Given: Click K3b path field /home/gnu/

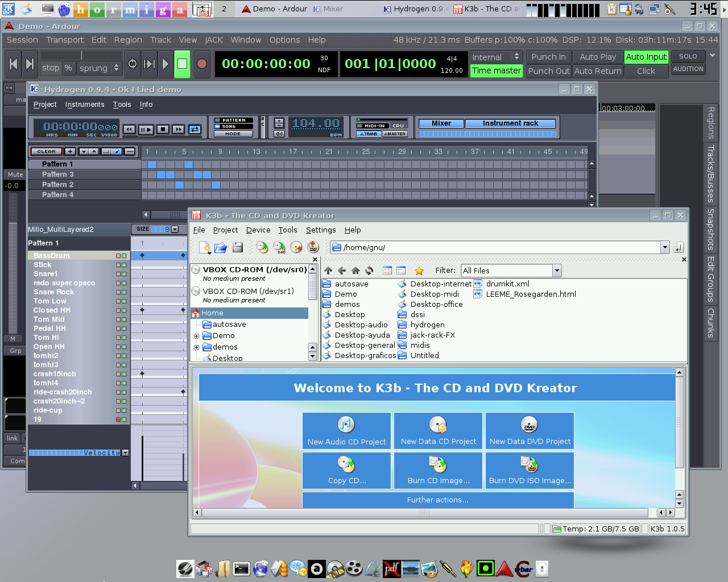Looking at the screenshot, I should pos(495,247).
